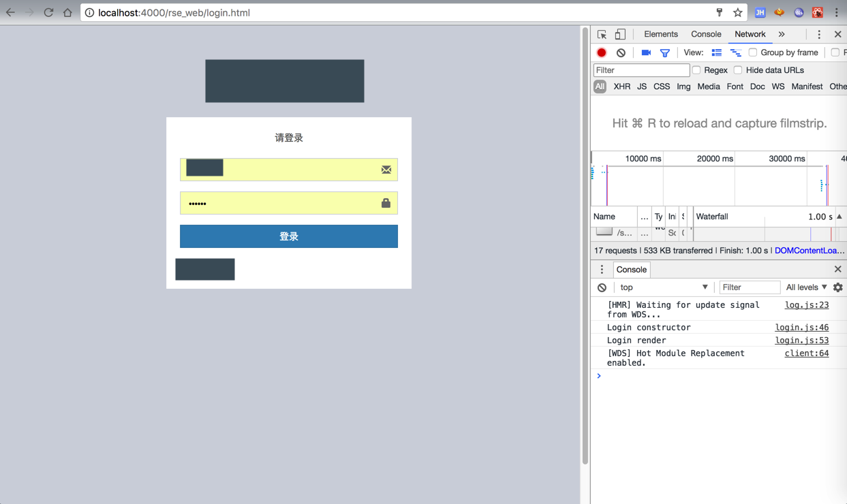Click the saved password key icon

click(719, 12)
